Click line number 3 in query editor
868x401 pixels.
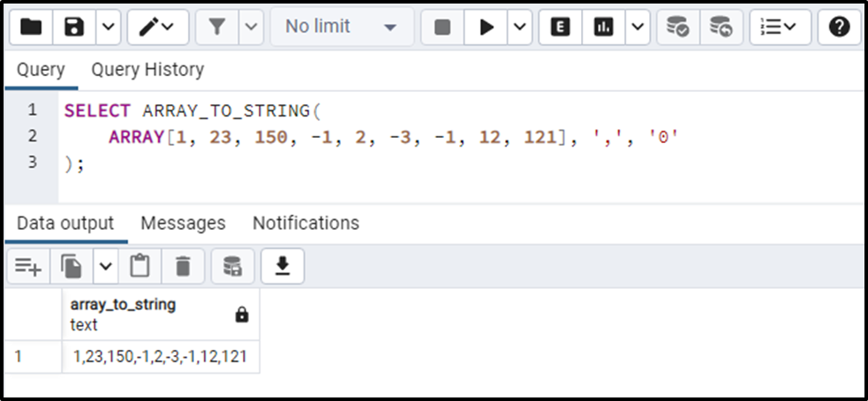(x=32, y=163)
